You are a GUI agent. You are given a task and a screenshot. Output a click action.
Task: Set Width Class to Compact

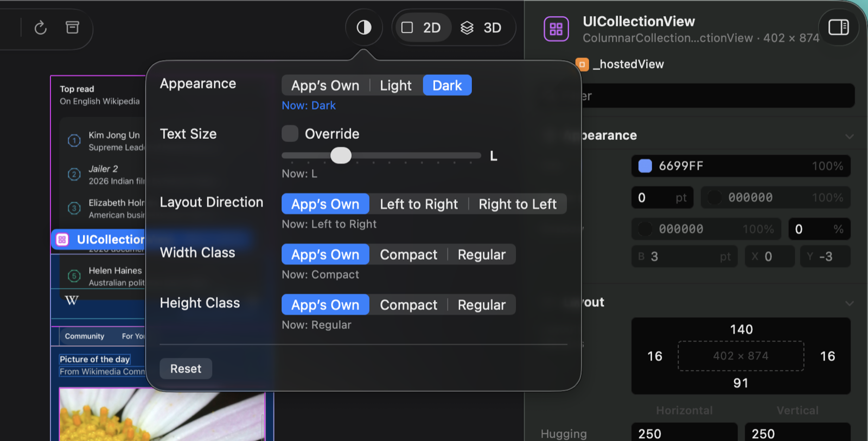point(409,255)
